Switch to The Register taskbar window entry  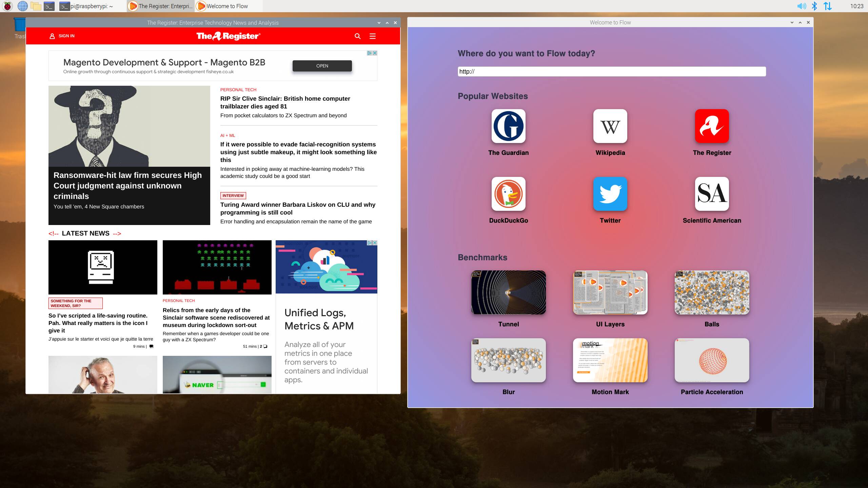point(161,6)
